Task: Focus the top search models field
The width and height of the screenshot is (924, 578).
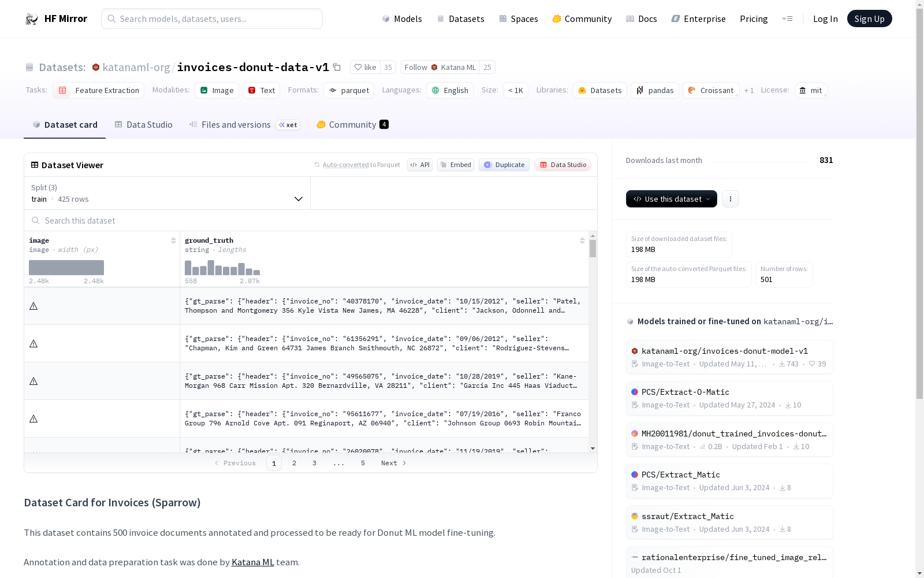Action: (x=212, y=18)
